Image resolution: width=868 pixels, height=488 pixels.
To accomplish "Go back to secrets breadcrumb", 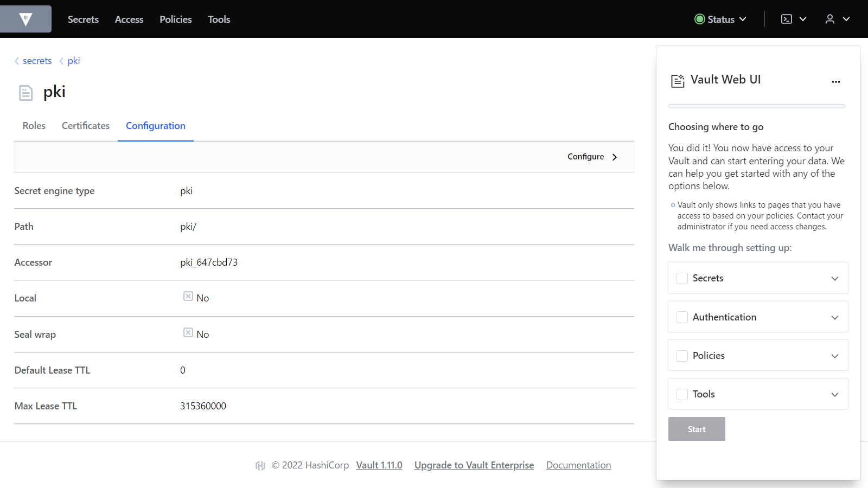I will click(x=37, y=61).
